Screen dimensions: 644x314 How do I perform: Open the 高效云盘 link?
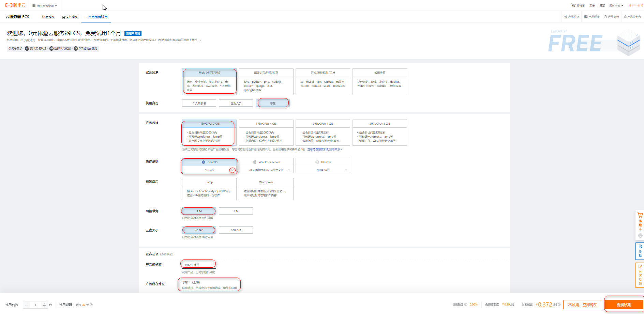[x=207, y=237]
